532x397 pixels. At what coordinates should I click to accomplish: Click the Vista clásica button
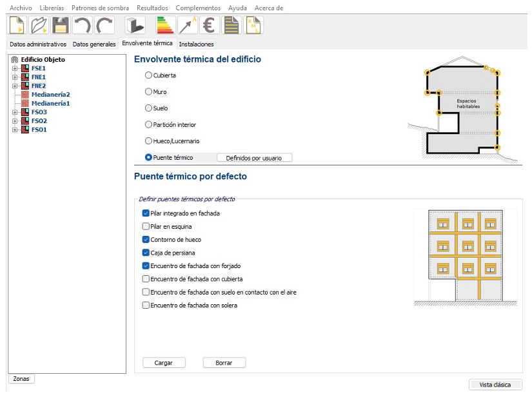495,385
